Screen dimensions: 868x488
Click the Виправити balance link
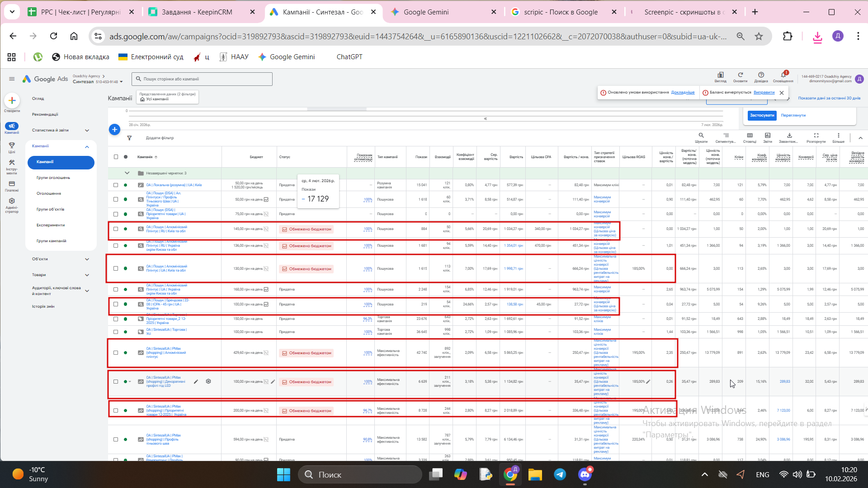tap(764, 92)
